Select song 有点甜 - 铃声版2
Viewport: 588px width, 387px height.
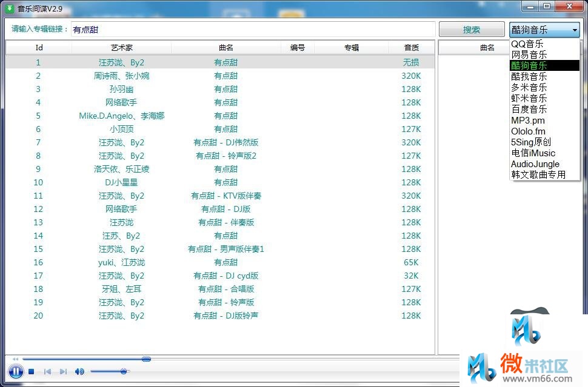pos(226,156)
